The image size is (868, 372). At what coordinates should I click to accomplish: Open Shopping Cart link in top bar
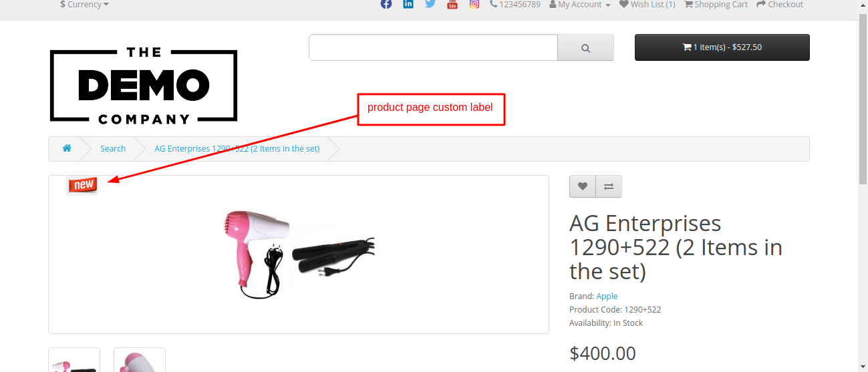pyautogui.click(x=716, y=5)
